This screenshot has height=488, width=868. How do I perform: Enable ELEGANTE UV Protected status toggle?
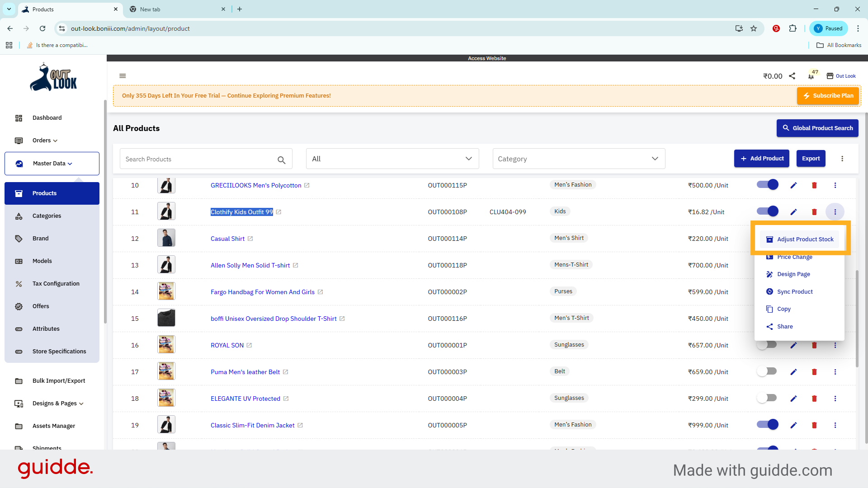[x=767, y=398]
